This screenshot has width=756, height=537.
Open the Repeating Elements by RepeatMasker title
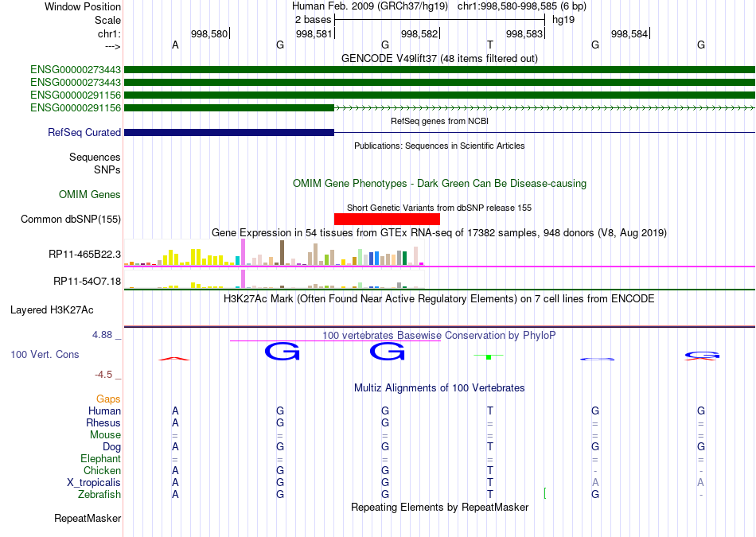[439, 508]
